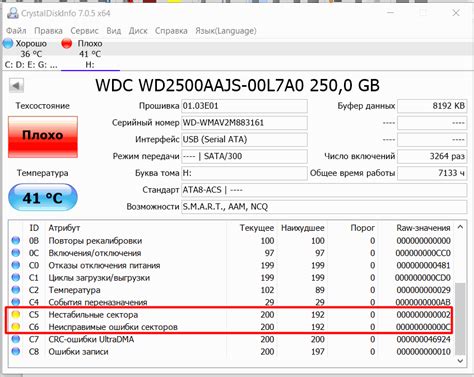Select the red Плохо disk status icon
This screenshot has width=474, height=377.
67,43
